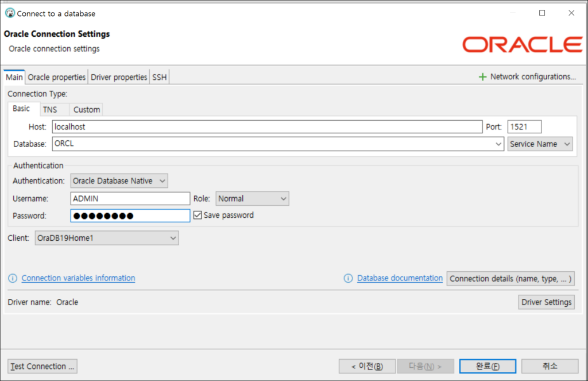Open the Client OraDB19Home1 dropdown

coord(107,238)
